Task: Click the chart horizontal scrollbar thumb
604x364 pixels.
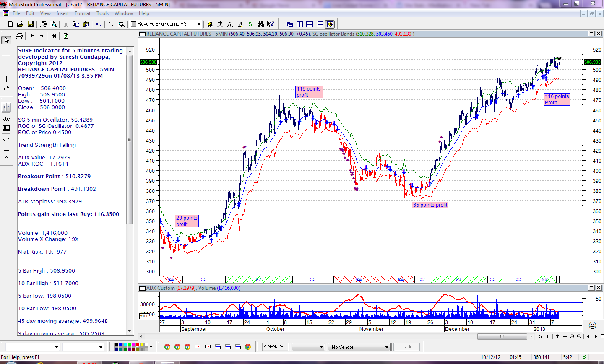Action: pyautogui.click(x=502, y=336)
